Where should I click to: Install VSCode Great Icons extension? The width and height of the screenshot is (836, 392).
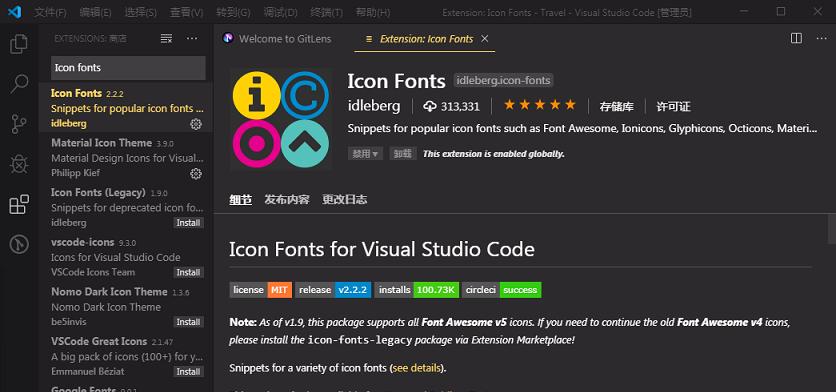(x=188, y=372)
